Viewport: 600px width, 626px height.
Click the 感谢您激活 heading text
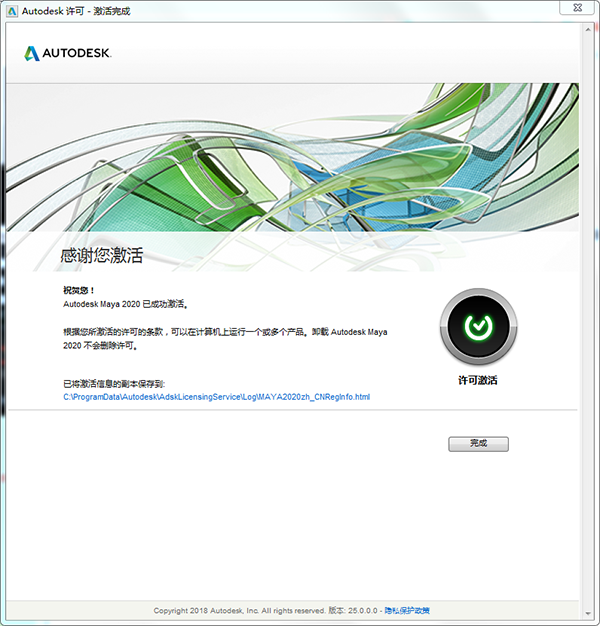(x=101, y=255)
